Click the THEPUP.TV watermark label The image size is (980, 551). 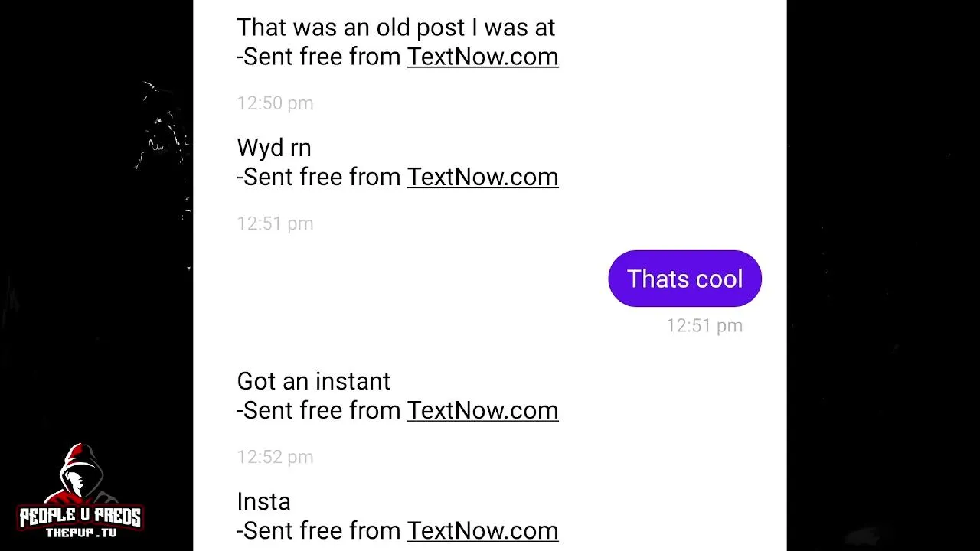(80, 533)
